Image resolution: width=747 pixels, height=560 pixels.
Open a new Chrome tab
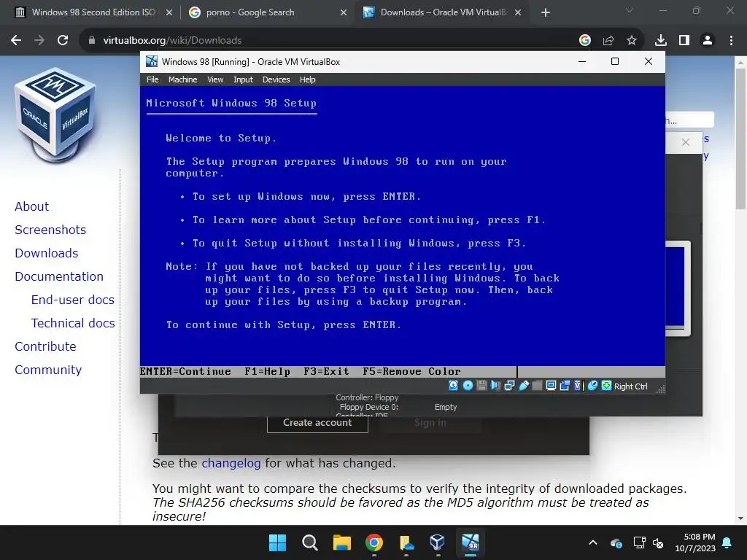[x=546, y=12]
